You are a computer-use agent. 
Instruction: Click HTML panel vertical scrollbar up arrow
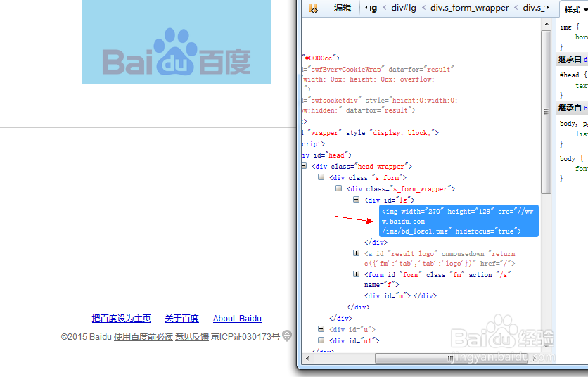click(x=547, y=24)
